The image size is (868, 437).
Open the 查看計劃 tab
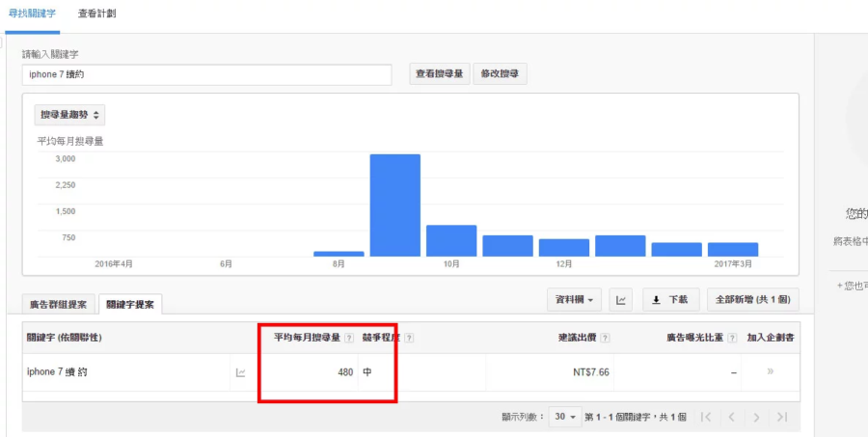pos(97,14)
